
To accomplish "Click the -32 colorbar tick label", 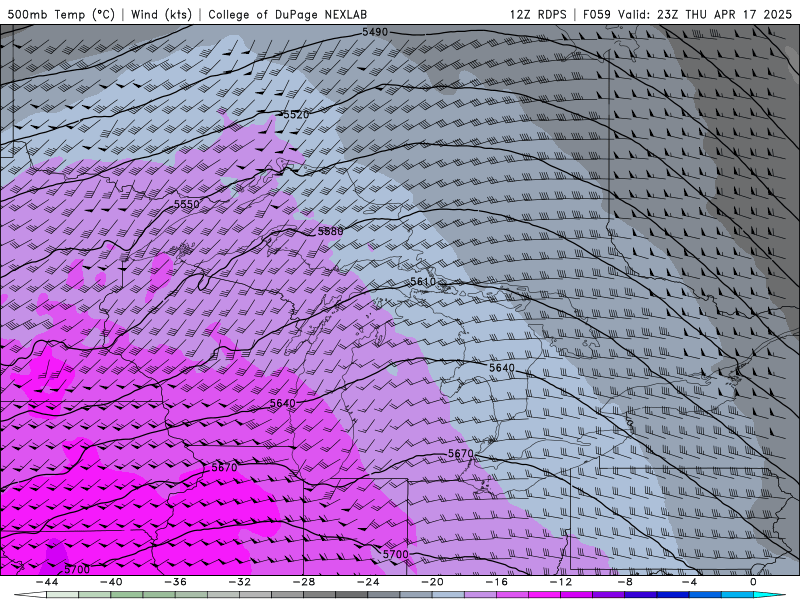I will point(239,582).
